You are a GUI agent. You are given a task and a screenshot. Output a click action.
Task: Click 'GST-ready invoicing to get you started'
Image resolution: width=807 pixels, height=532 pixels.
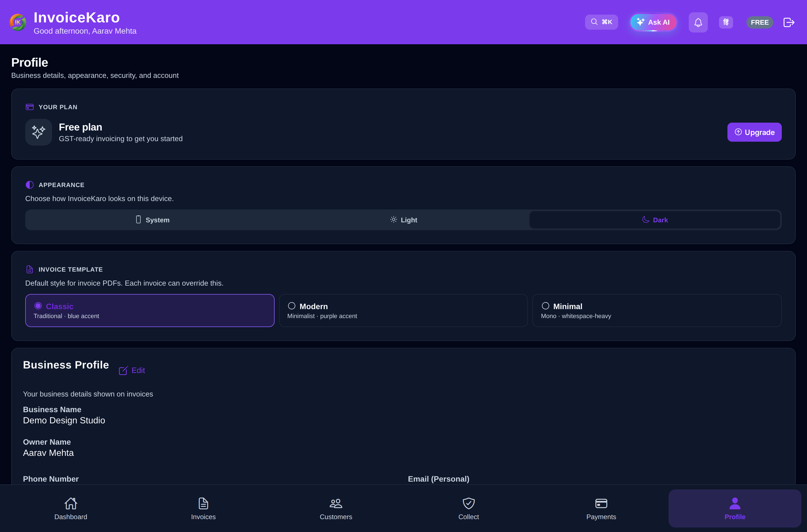coord(120,139)
